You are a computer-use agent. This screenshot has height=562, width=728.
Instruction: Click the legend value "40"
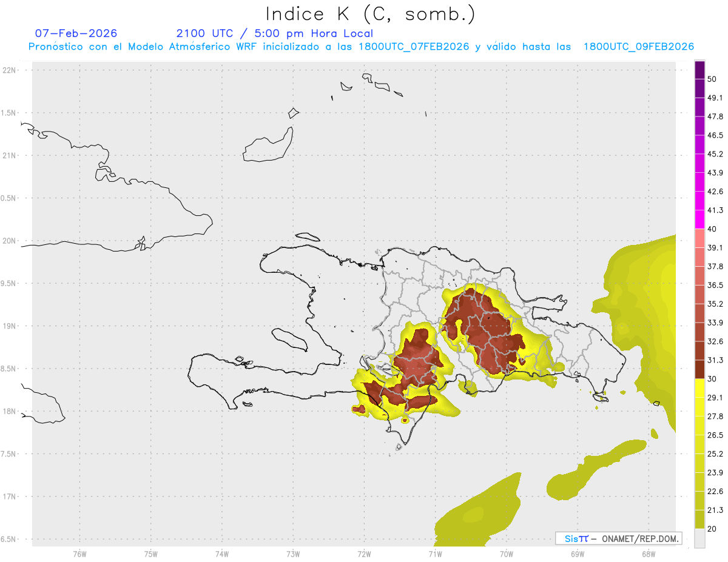coord(712,229)
